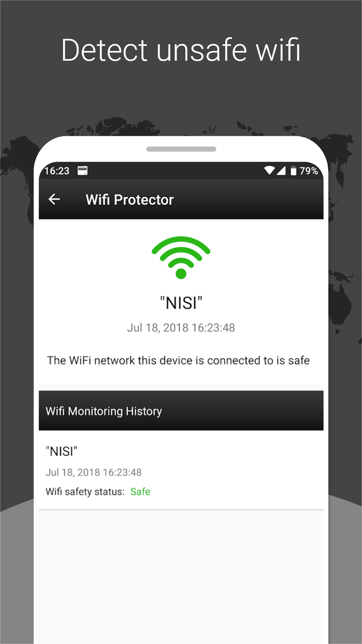Tap the 79% battery percentage

point(309,171)
